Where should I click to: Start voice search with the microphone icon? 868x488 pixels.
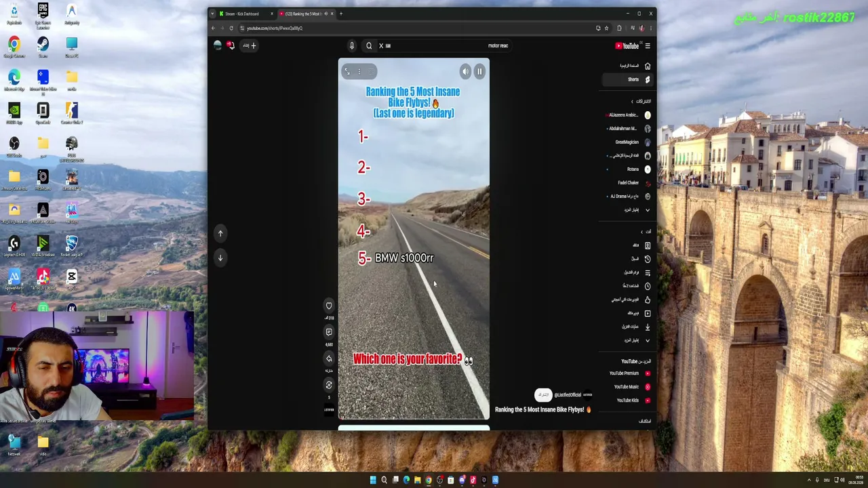coord(352,45)
